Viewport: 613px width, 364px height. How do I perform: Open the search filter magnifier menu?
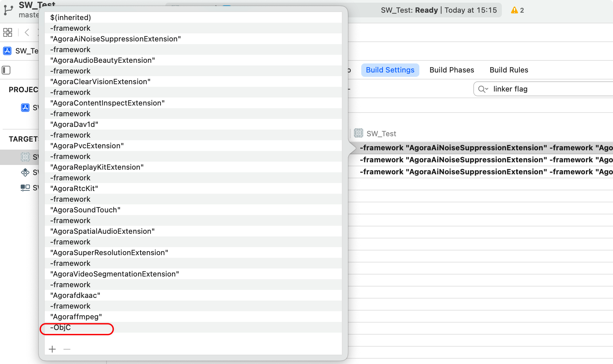(483, 89)
